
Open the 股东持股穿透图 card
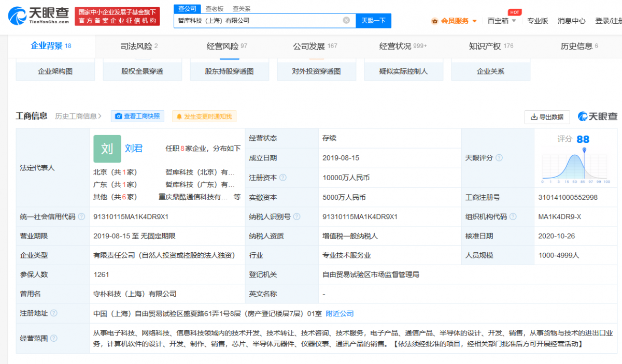[x=229, y=71]
